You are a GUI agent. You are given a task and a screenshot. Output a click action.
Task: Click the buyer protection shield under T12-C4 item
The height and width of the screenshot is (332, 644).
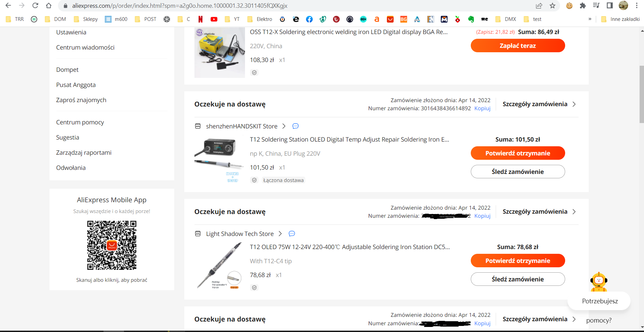[254, 288]
